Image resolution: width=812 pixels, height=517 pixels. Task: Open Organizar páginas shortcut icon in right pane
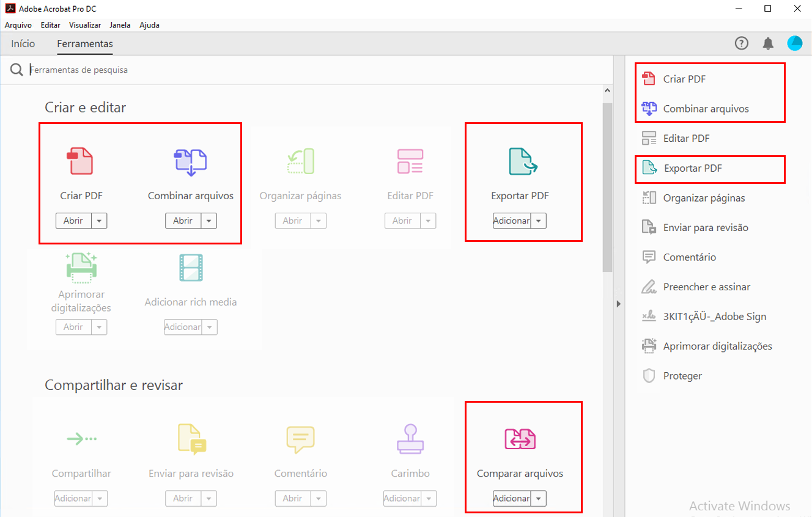click(x=649, y=198)
